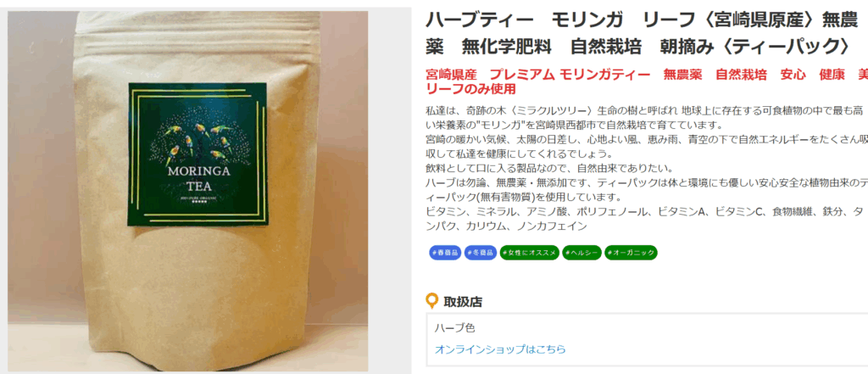Image resolution: width=868 pixels, height=374 pixels.
Task: Open the #女性にオススメ tag
Action: click(x=530, y=253)
